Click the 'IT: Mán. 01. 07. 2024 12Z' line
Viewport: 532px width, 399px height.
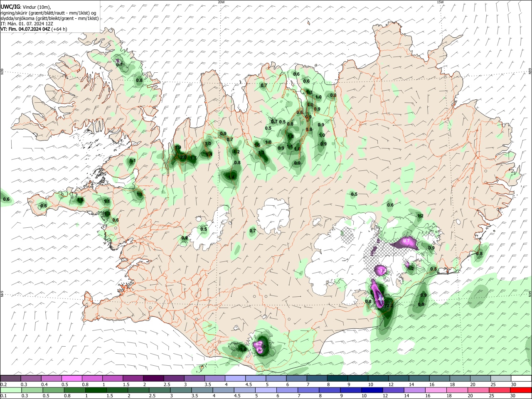(x=27, y=24)
